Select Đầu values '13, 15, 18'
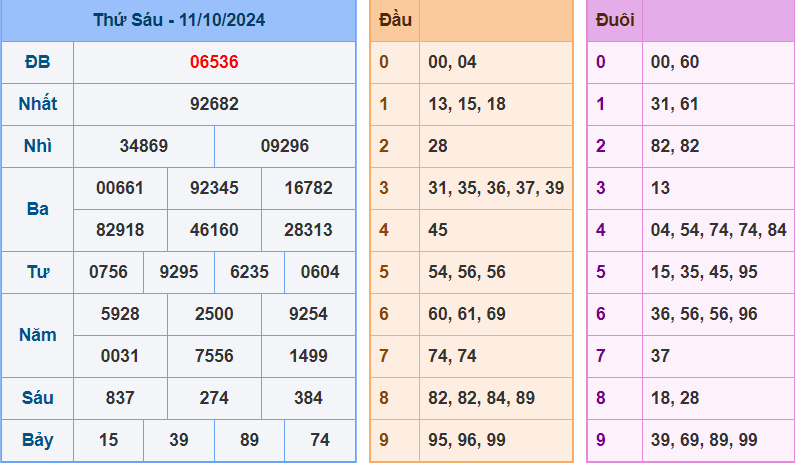 [x=467, y=104]
